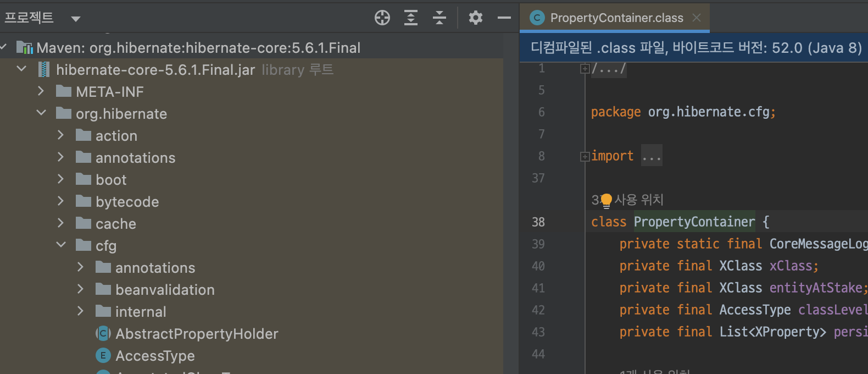Click the beanvalidation folder icon
Screen dimensions: 868x374
(x=103, y=289)
